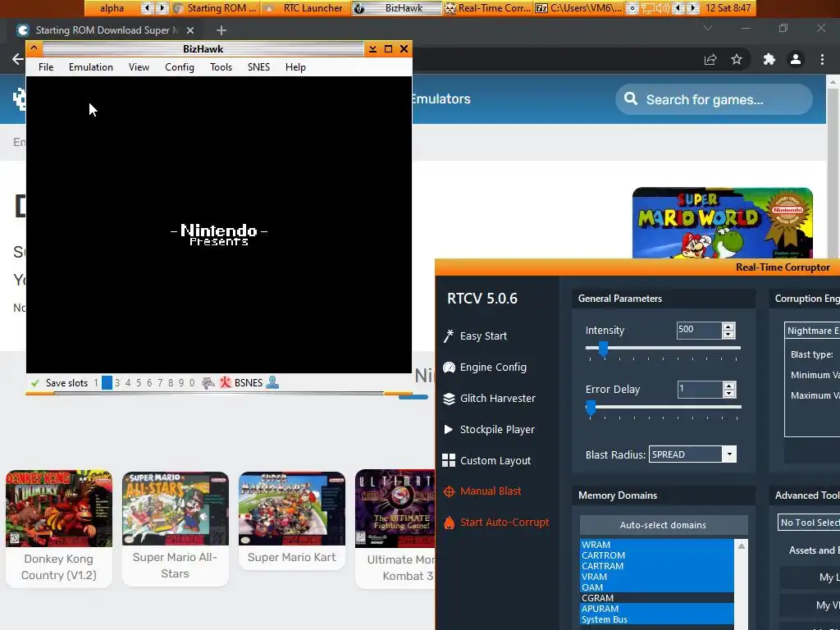Increase Intensity with the up stepper
The image size is (840, 630).
click(728, 326)
